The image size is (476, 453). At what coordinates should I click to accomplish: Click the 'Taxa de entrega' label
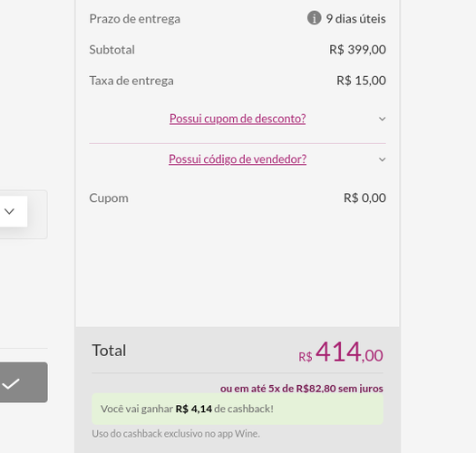(131, 81)
